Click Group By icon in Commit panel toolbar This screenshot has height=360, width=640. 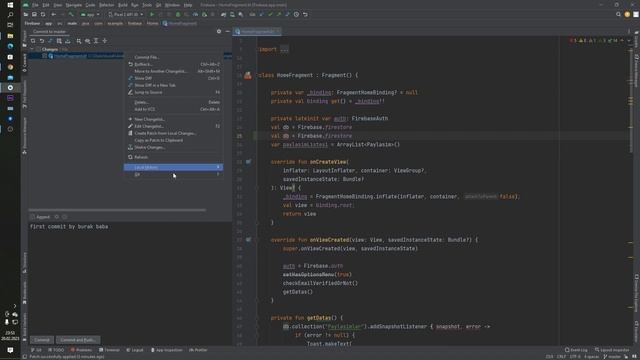pyautogui.click(x=79, y=41)
